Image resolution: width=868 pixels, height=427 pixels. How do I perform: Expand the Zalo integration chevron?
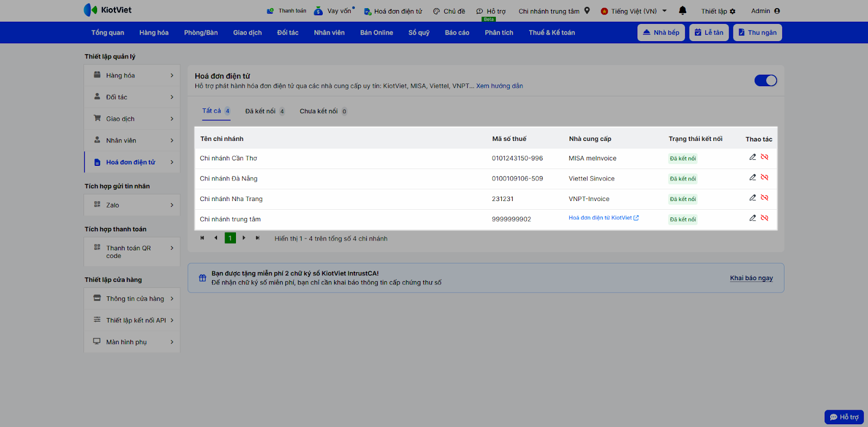(x=172, y=205)
